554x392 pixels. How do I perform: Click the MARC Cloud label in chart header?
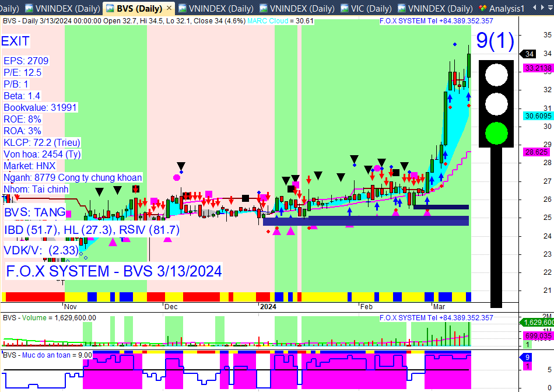[268, 21]
